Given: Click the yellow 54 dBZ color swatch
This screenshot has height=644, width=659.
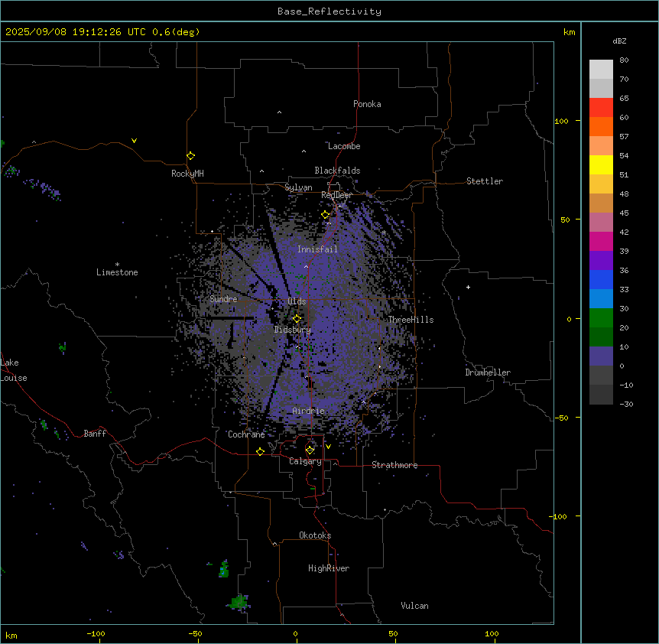Looking at the screenshot, I should [x=601, y=164].
